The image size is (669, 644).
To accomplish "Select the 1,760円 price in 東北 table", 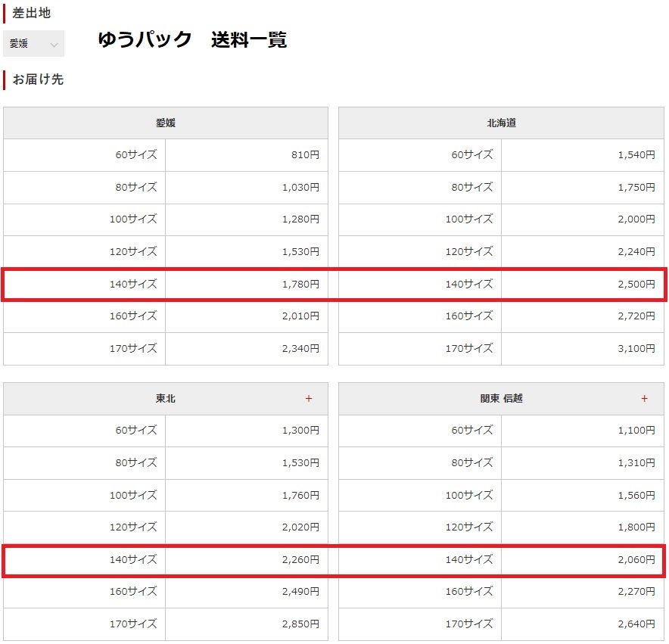I will (300, 495).
